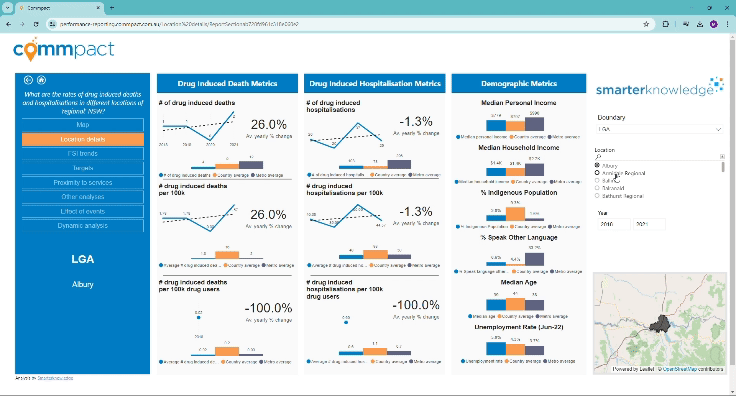
Task: Open the Proximity to services page
Action: point(83,183)
